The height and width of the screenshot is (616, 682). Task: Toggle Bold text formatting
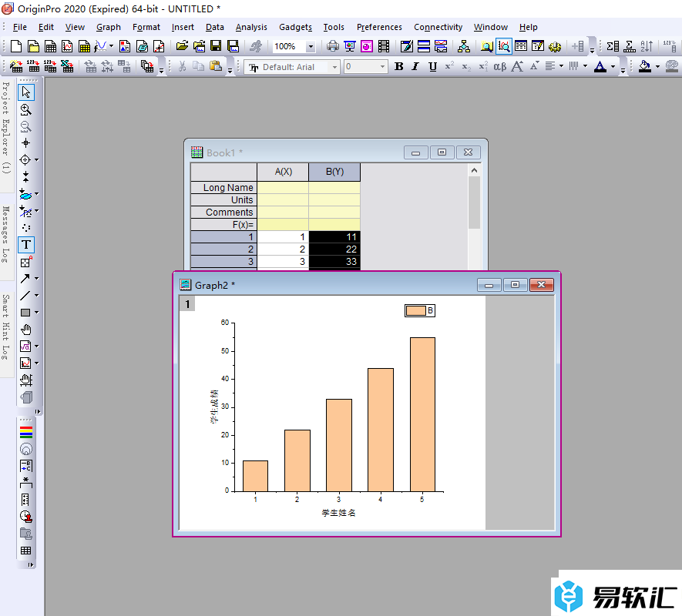pos(399,66)
